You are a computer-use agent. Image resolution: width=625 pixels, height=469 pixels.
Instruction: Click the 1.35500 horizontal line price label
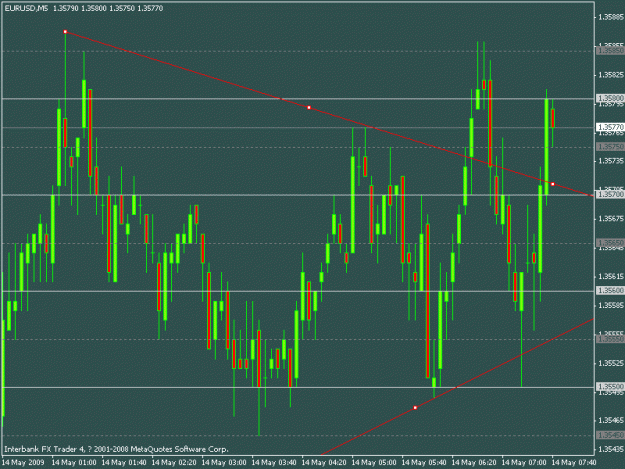coord(610,387)
